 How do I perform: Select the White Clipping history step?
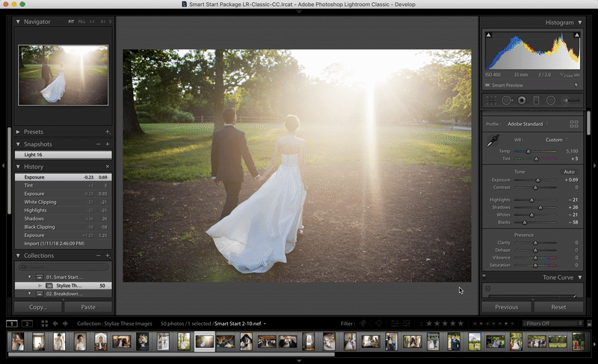[40, 202]
